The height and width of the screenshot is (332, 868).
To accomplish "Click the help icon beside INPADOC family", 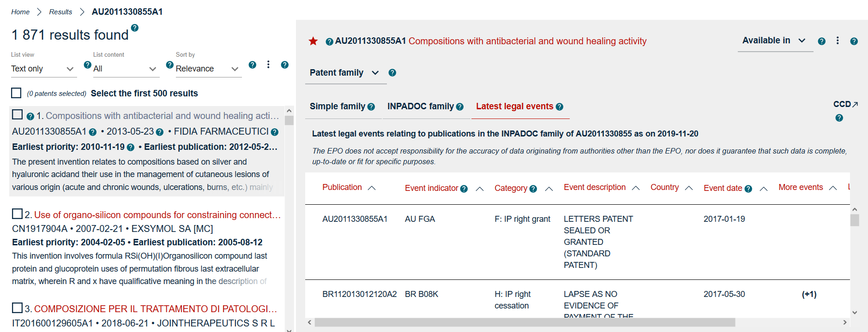I will 460,107.
